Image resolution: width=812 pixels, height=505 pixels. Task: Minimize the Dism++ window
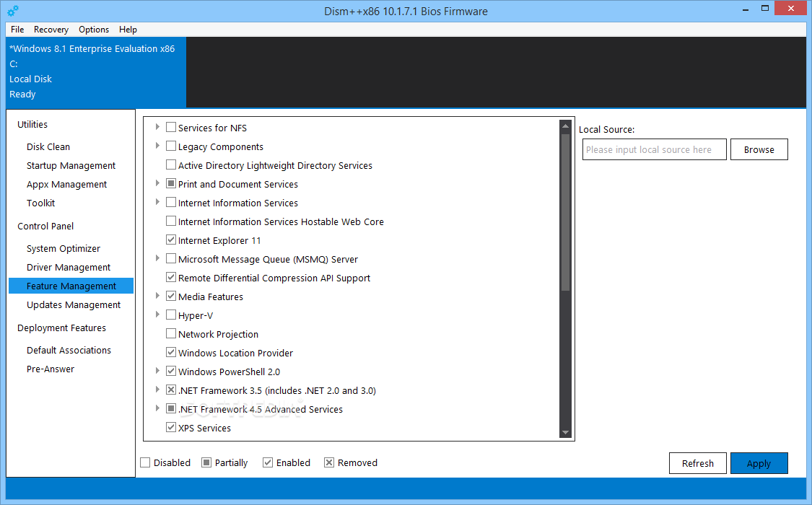tap(746, 9)
